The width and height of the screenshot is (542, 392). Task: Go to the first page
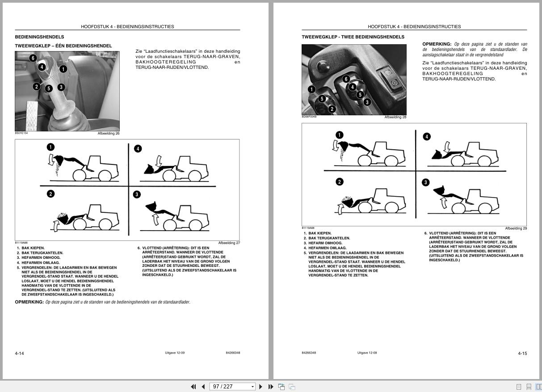pyautogui.click(x=193, y=387)
